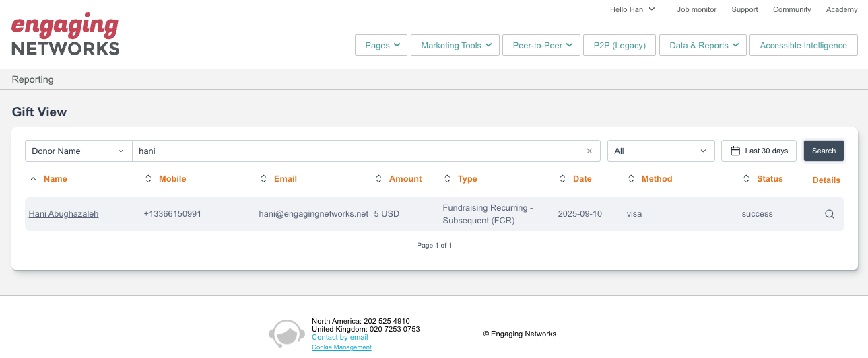The width and height of the screenshot is (868, 358).
Task: Click the Contact by email link
Action: [x=339, y=337]
